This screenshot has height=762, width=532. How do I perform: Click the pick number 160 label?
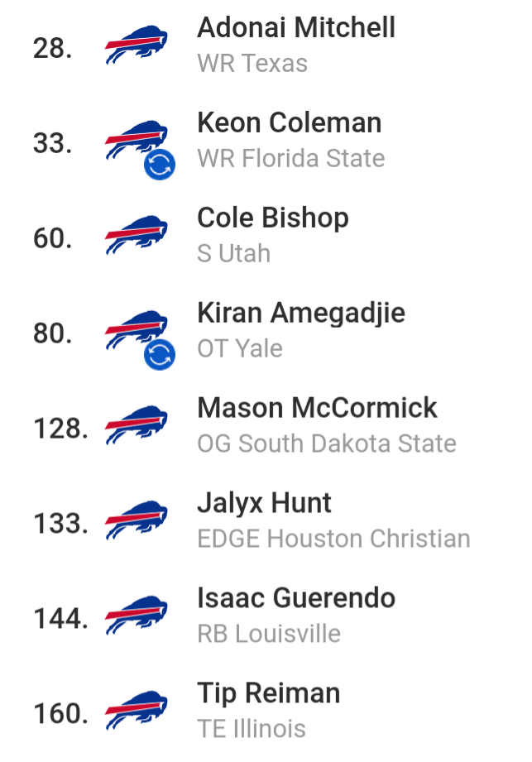point(60,714)
